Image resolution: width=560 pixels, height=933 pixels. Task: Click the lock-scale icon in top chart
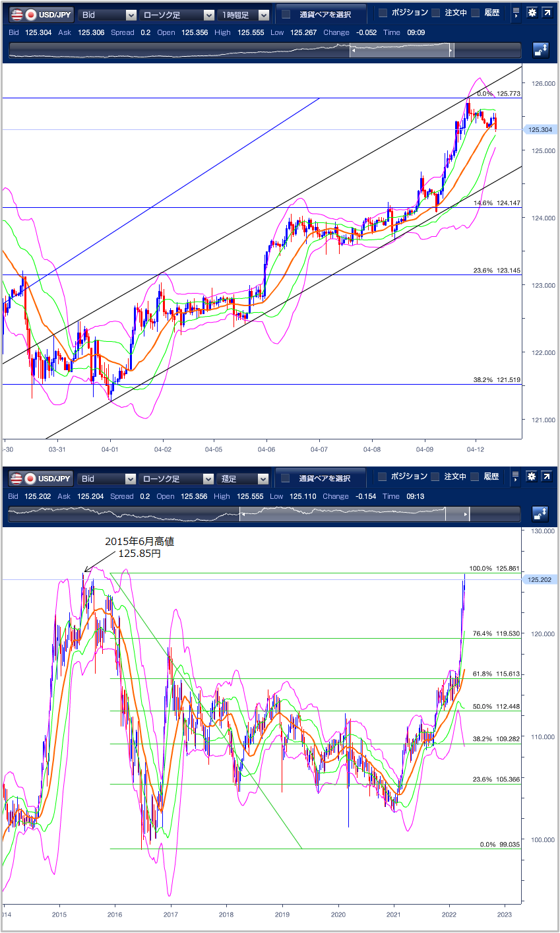coord(540,50)
